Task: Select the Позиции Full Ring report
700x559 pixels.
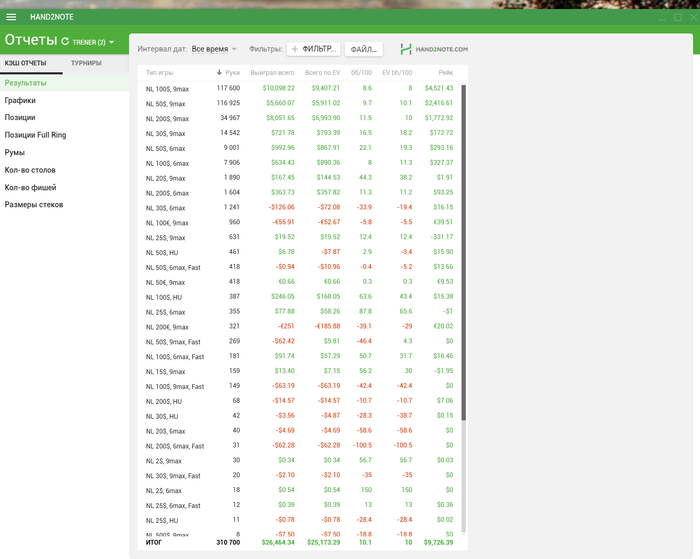Action: [x=64, y=135]
